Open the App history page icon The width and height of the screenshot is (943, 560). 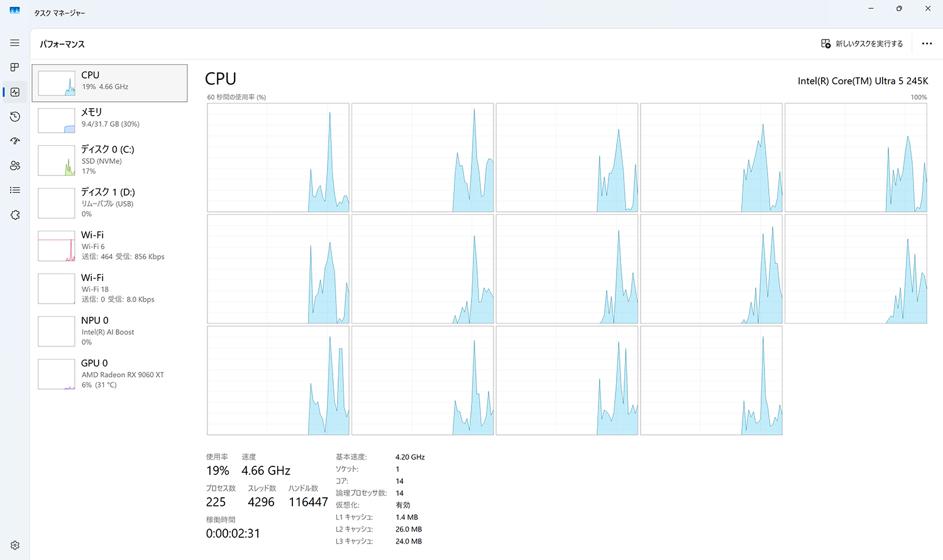coord(15,116)
